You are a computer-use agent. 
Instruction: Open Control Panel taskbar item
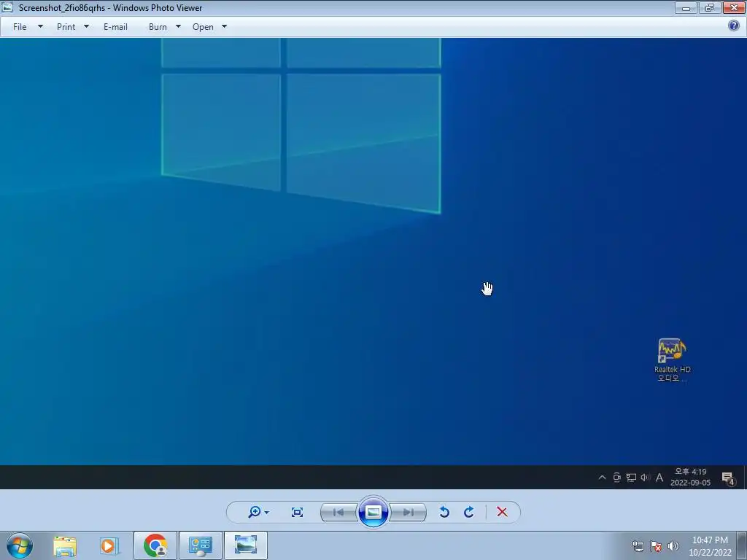201,545
